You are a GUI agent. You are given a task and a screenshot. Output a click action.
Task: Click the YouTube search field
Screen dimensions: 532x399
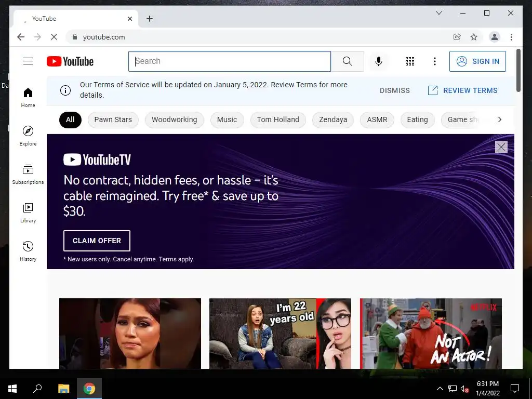pos(230,61)
